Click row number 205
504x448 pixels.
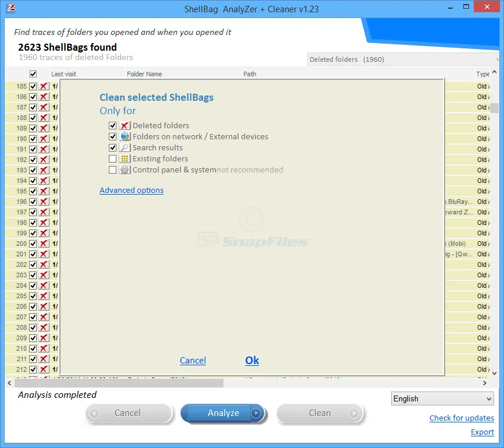(22, 296)
